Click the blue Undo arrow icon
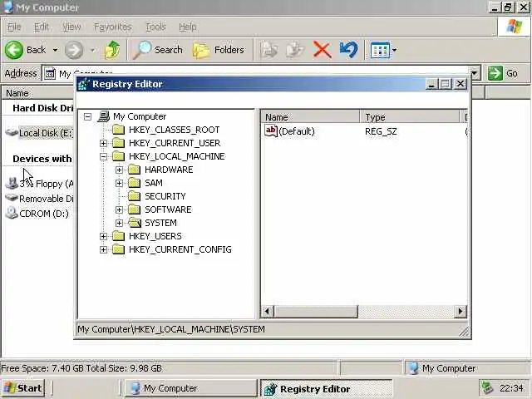The height and width of the screenshot is (399, 532). coord(348,50)
